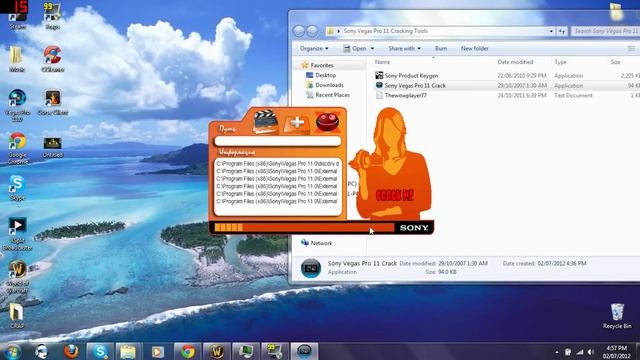Click the Explorer back navigation button
The height and width of the screenshot is (360, 640).
[299, 31]
